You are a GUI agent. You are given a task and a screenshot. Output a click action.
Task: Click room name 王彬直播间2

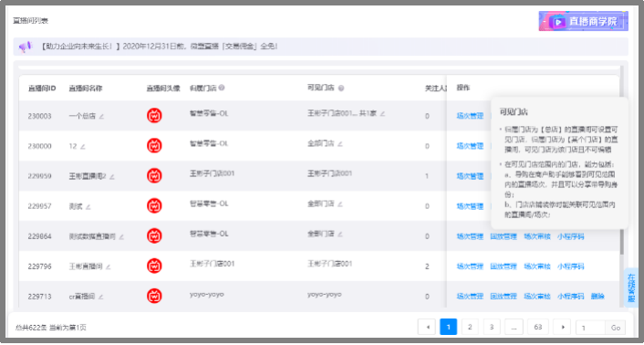[88, 176]
